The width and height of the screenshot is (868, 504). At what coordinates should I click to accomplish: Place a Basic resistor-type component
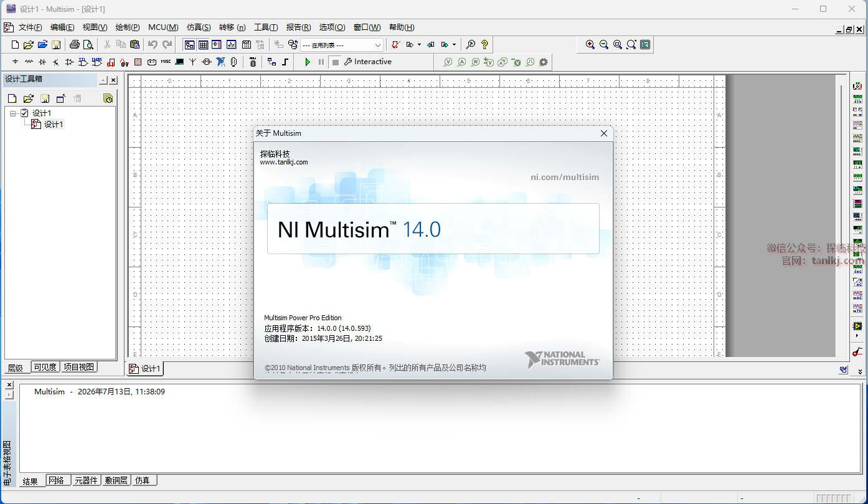(29, 62)
